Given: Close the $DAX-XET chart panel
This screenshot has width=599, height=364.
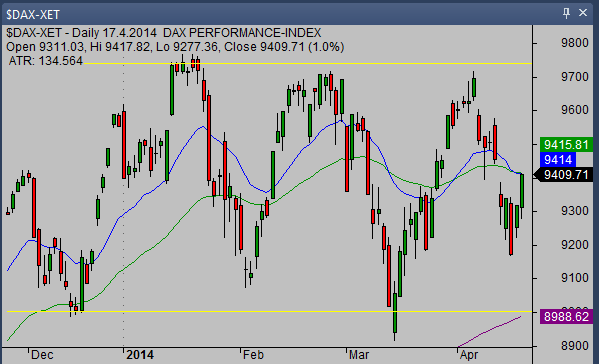Looking at the screenshot, I should (583, 13).
